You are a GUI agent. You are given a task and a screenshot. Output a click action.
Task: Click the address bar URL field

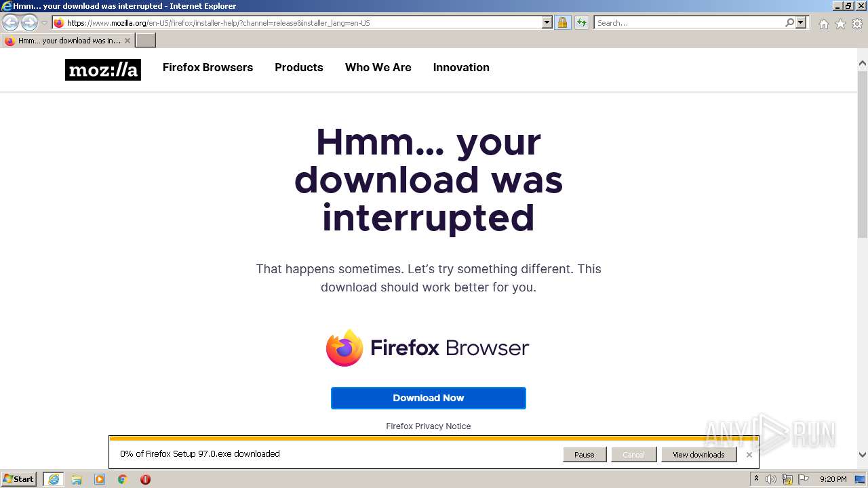(303, 22)
